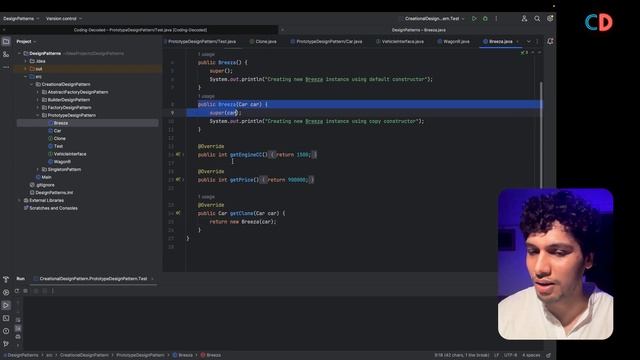Select the CreationalDesignPattern.PrototypeDesignPattern.Test run tab
This screenshot has height=360, width=640.
(x=93, y=279)
